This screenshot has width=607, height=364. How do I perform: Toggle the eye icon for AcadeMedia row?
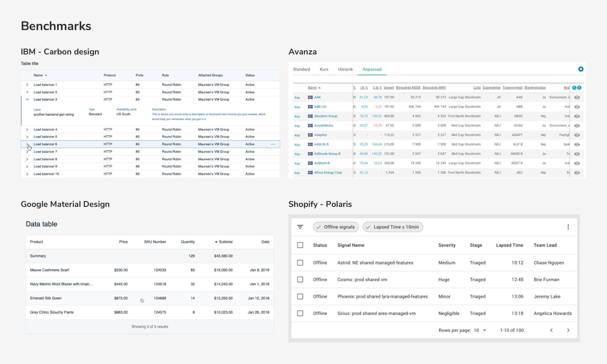pos(577,125)
